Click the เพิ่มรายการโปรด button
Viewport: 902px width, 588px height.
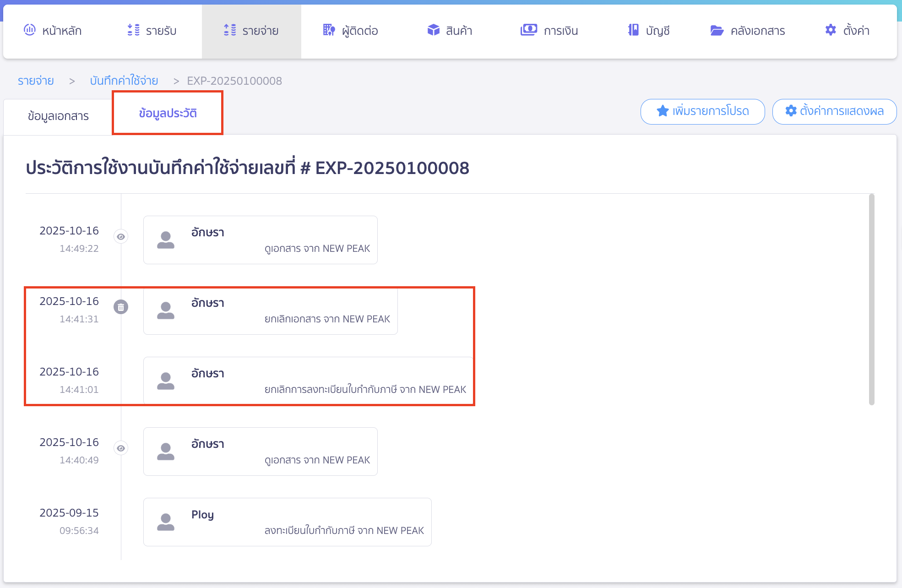click(702, 111)
